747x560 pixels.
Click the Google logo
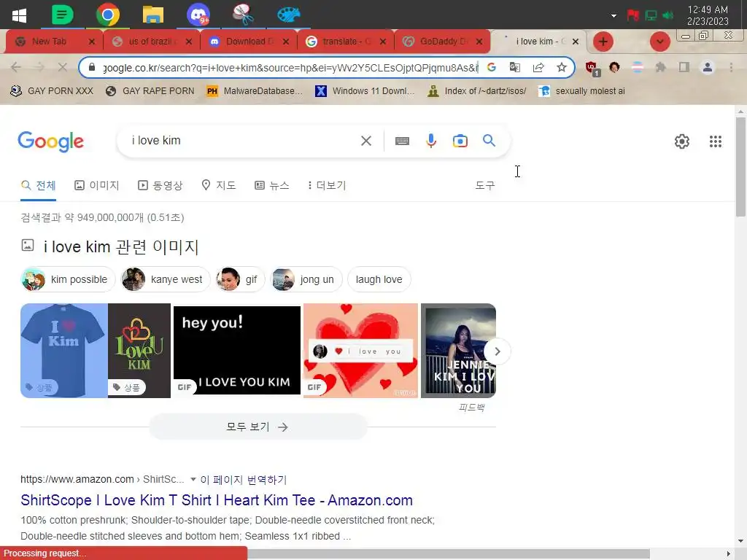tap(50, 141)
